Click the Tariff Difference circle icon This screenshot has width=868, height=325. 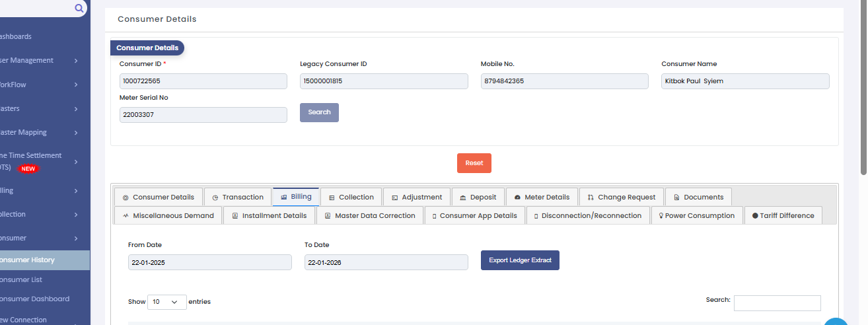(755, 216)
